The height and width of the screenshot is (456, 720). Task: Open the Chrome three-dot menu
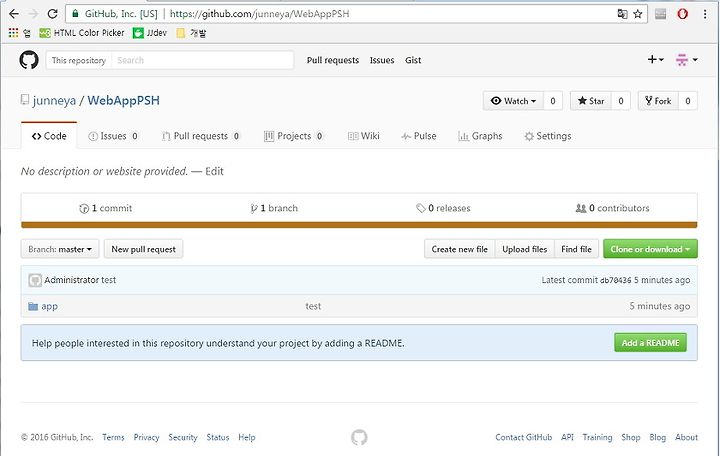pyautogui.click(x=705, y=14)
